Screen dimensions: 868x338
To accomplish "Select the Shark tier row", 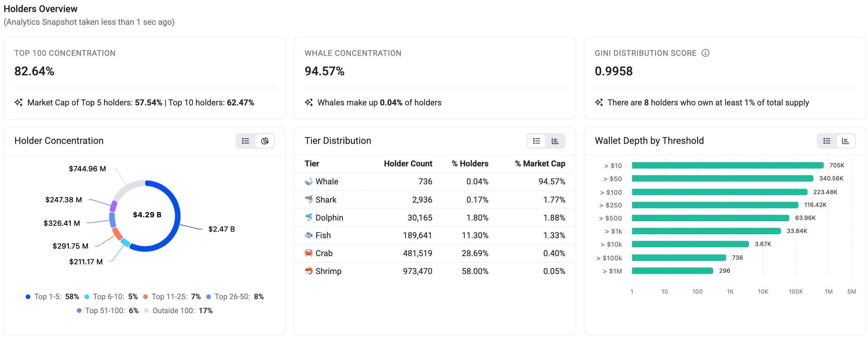I will (435, 199).
